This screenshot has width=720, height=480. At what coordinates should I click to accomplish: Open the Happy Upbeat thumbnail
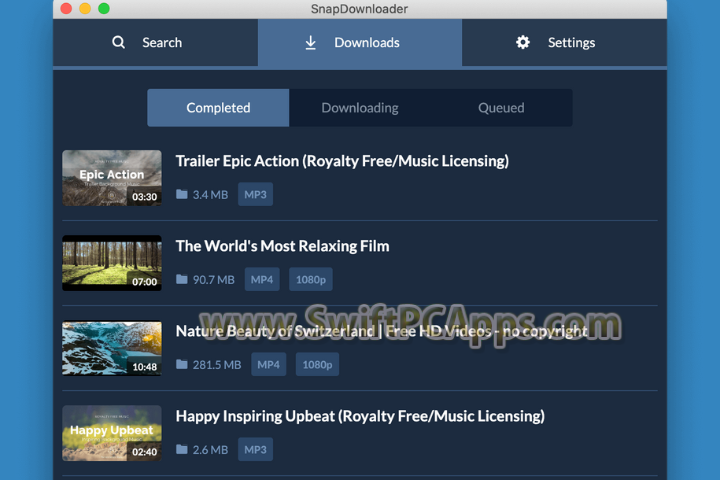(x=112, y=433)
